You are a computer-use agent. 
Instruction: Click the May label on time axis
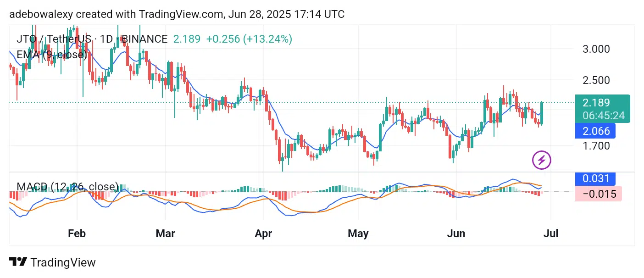[x=358, y=234]
